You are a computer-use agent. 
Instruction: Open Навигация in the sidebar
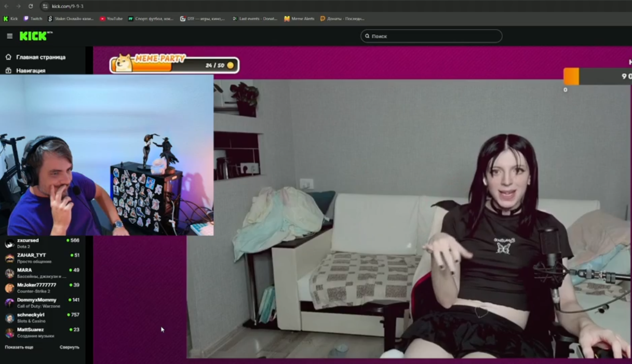[31, 70]
